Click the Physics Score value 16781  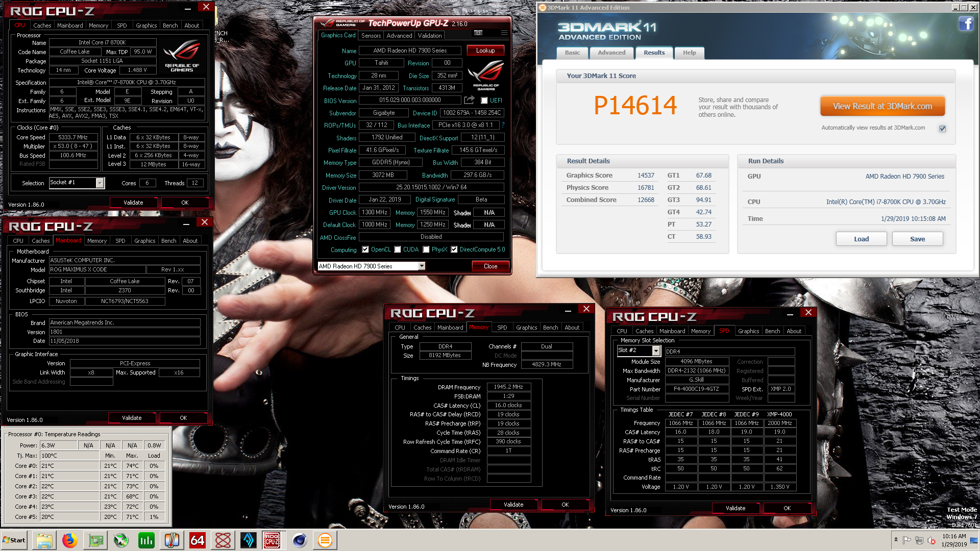point(646,187)
